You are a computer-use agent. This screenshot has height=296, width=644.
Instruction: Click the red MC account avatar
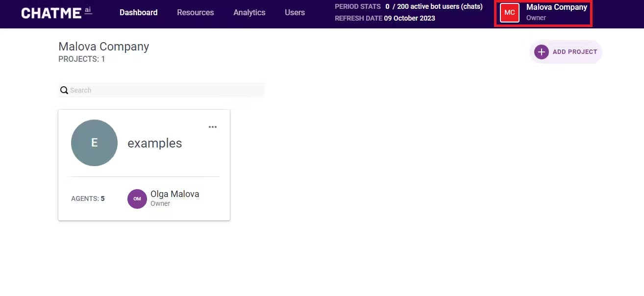pos(510,13)
